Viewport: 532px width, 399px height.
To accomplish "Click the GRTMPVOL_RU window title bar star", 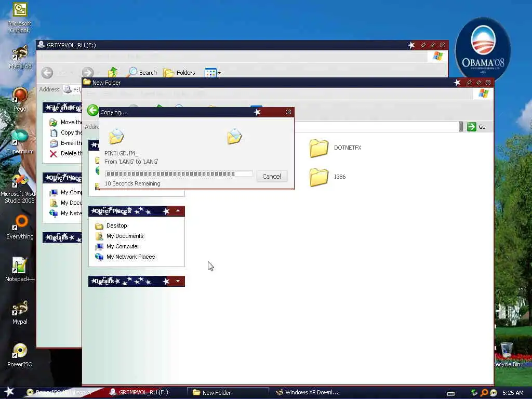I will (411, 45).
